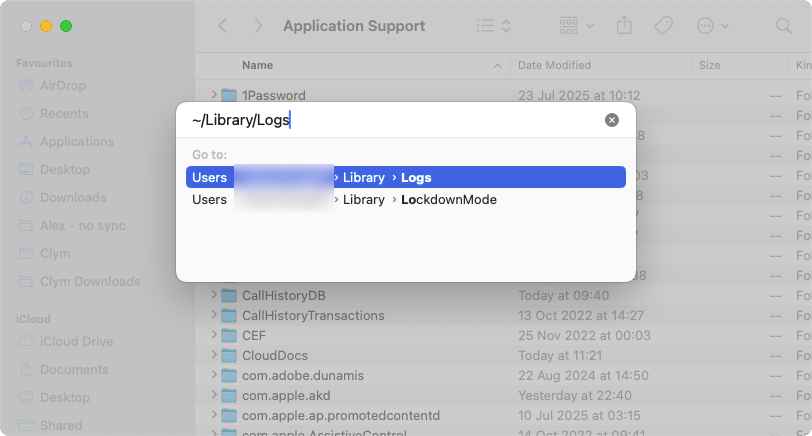Toggle the Name column sort direction arrow
This screenshot has width=812, height=436.
[497, 66]
